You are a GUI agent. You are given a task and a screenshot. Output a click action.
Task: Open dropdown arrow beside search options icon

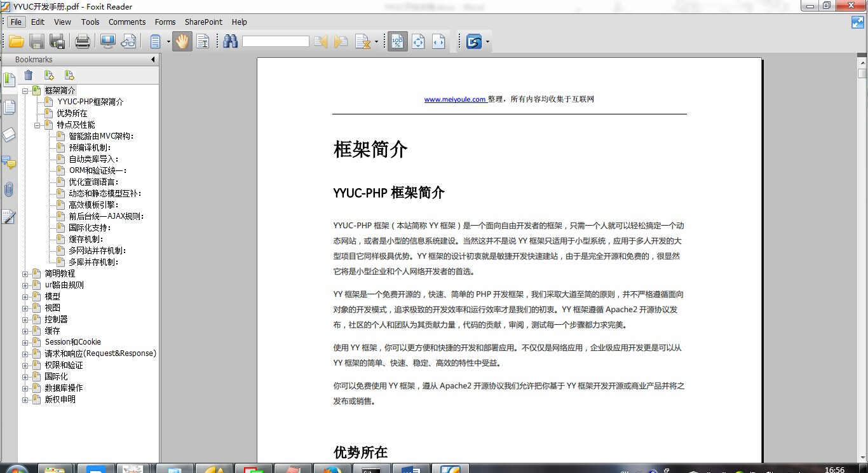[x=377, y=42]
